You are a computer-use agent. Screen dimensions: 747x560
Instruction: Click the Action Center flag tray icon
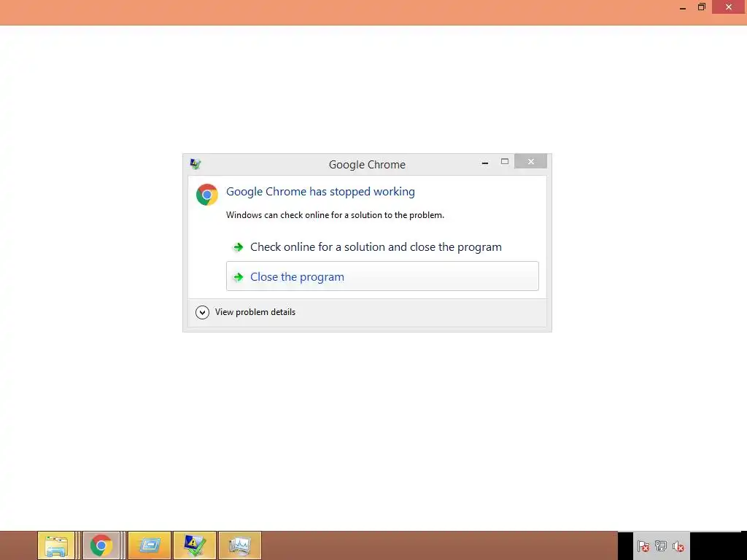(643, 546)
